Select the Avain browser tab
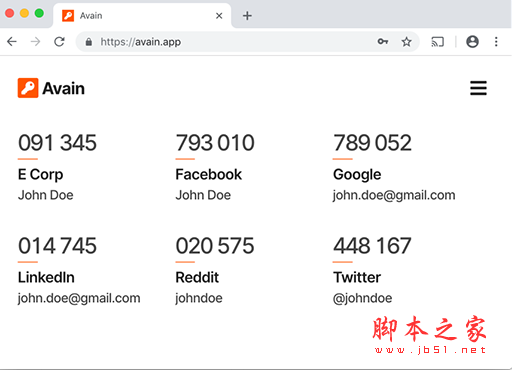The height and width of the screenshot is (370, 512). click(x=142, y=16)
